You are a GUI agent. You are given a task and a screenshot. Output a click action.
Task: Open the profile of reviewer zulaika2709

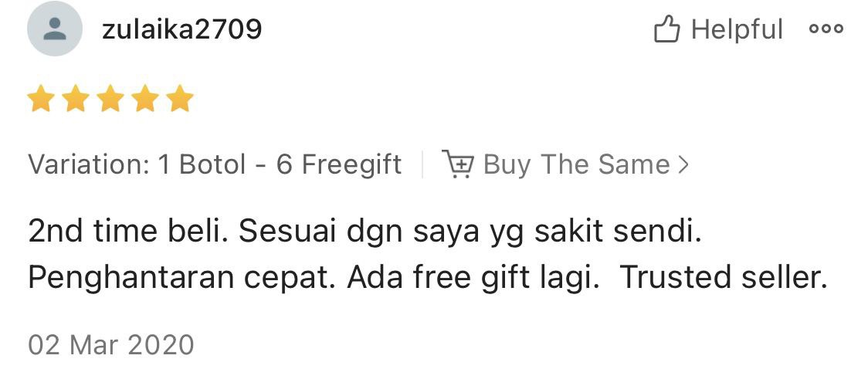(x=181, y=29)
